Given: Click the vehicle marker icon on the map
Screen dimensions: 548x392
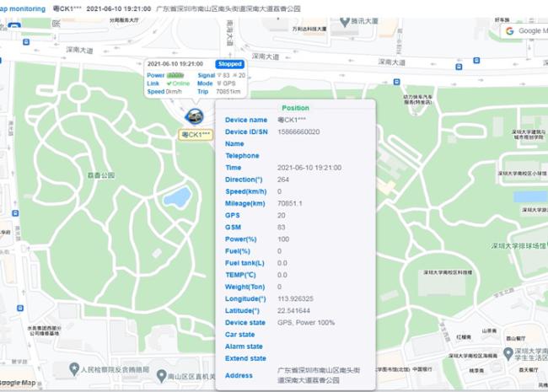Looking at the screenshot, I should [x=195, y=115].
